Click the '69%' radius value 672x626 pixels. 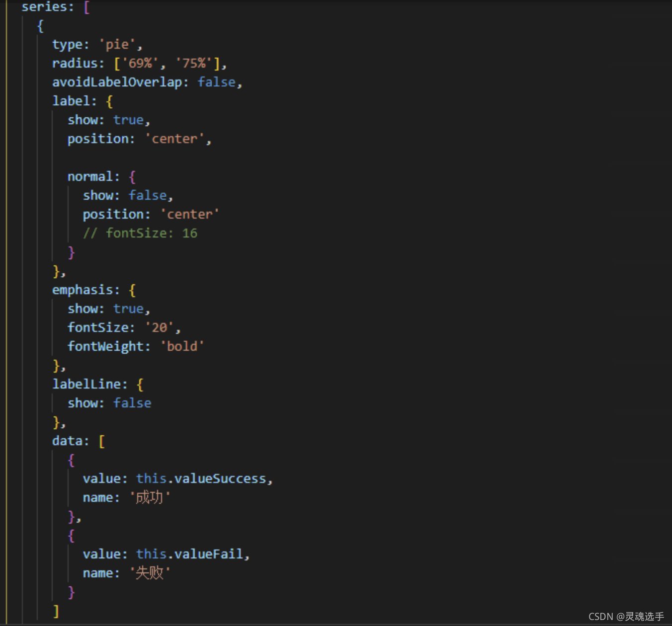pos(140,63)
